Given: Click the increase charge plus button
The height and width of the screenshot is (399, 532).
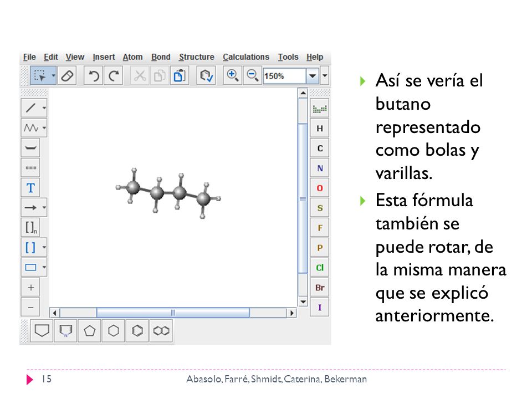Looking at the screenshot, I should pos(30,288).
